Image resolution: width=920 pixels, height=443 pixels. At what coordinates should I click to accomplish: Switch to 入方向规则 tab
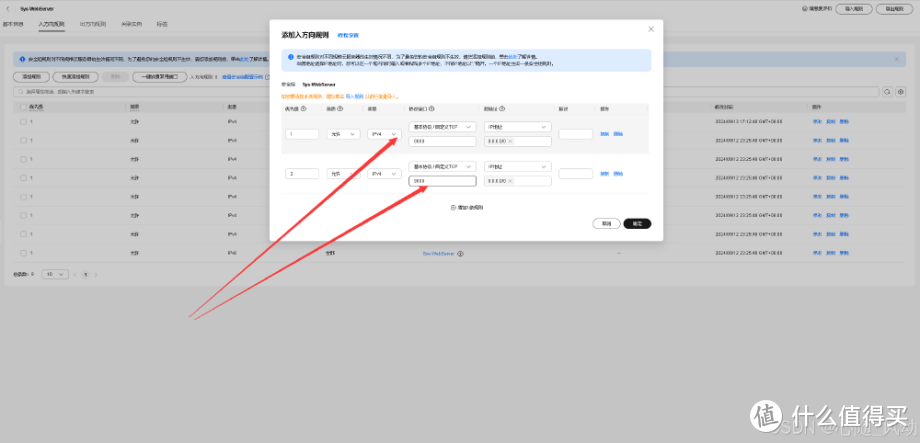click(x=51, y=24)
